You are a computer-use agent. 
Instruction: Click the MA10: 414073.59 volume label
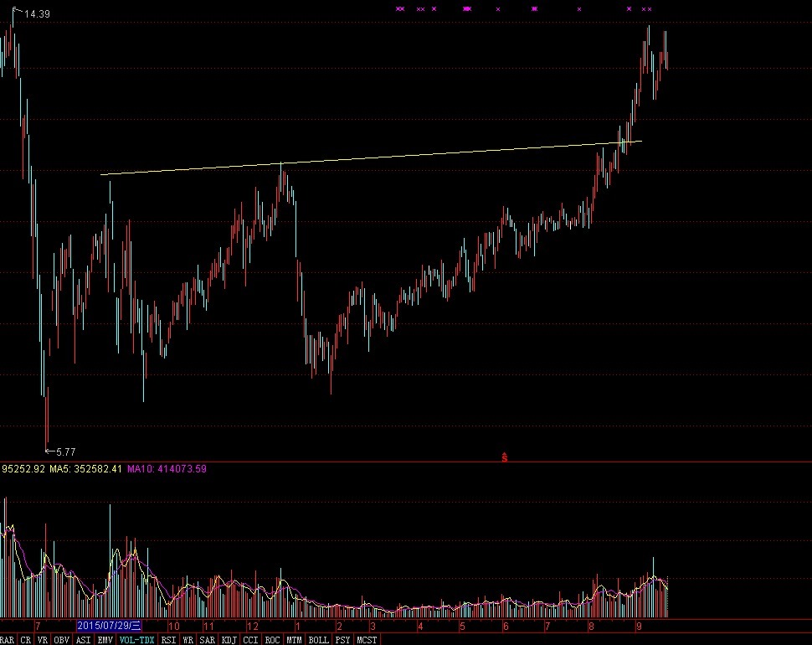pyautogui.click(x=167, y=469)
